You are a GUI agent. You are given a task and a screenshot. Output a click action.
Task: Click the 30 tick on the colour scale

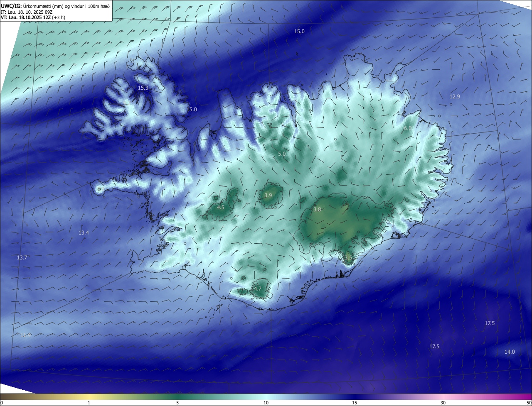pos(443,403)
